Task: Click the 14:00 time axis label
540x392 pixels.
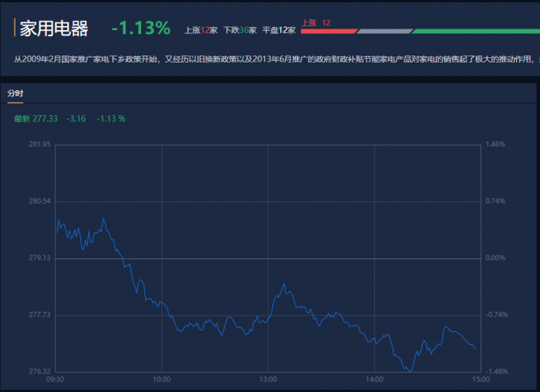Action: [374, 380]
